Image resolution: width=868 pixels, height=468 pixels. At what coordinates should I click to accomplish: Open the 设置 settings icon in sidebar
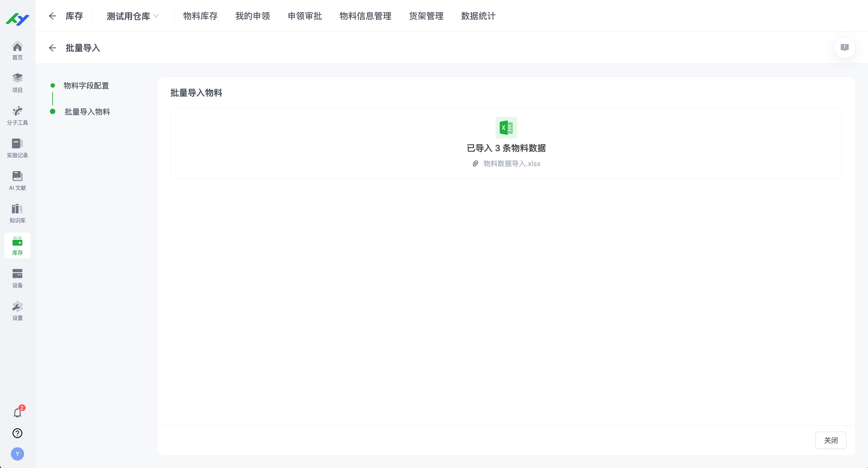17,310
